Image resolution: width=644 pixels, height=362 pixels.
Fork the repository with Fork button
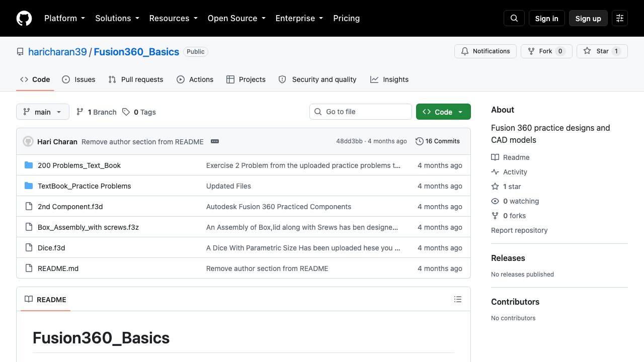tap(546, 51)
